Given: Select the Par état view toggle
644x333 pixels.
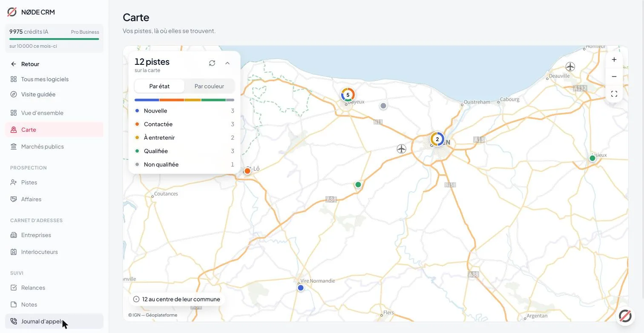Looking at the screenshot, I should [160, 86].
